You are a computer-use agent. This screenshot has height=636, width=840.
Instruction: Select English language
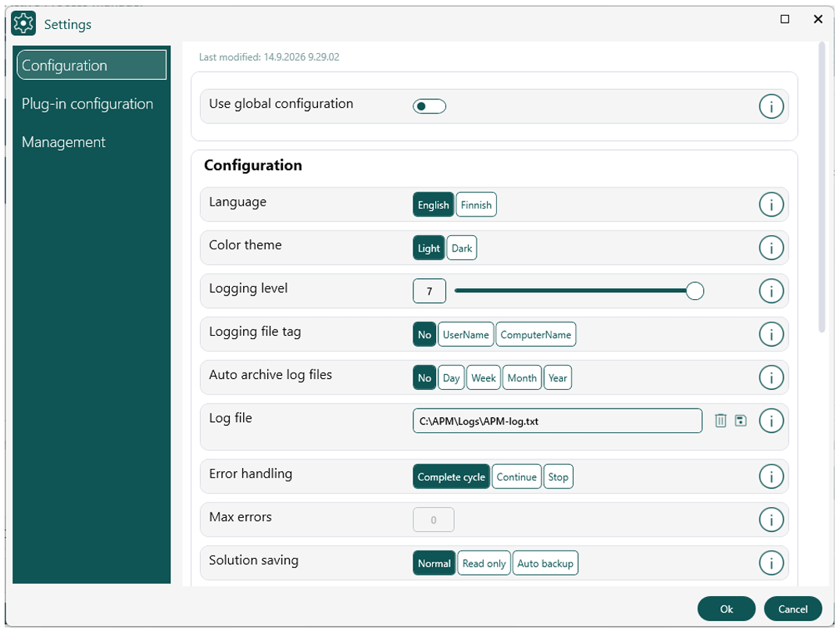point(434,205)
